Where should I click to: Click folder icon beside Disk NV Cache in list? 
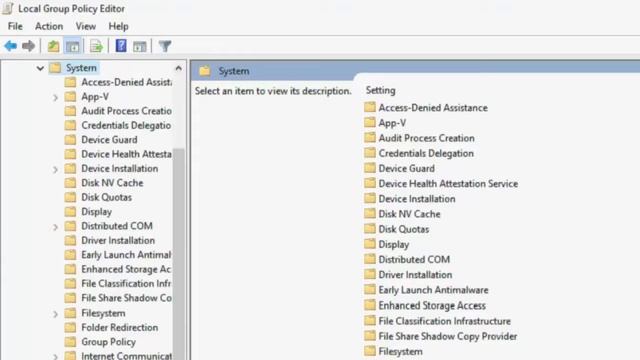click(x=370, y=213)
